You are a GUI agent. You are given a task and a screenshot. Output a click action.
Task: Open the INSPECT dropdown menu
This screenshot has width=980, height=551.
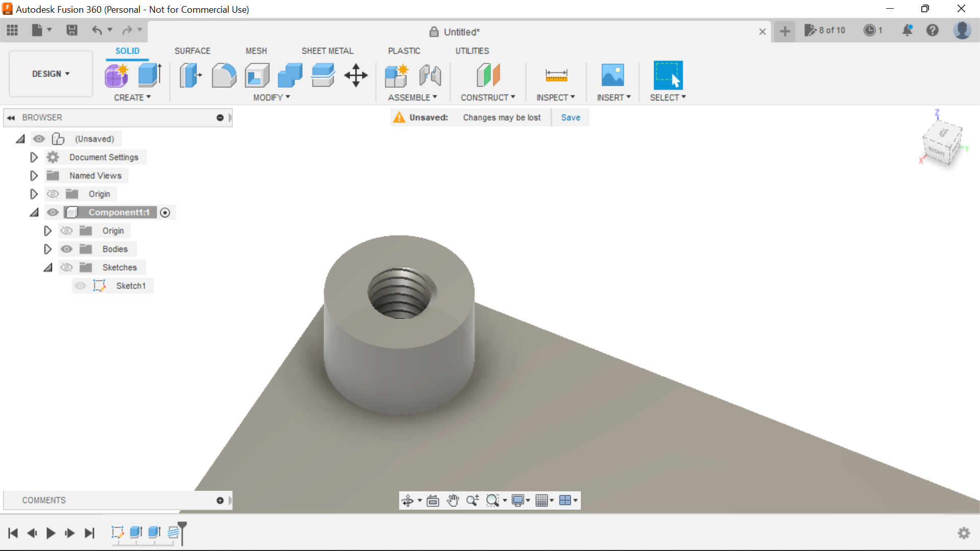point(555,97)
